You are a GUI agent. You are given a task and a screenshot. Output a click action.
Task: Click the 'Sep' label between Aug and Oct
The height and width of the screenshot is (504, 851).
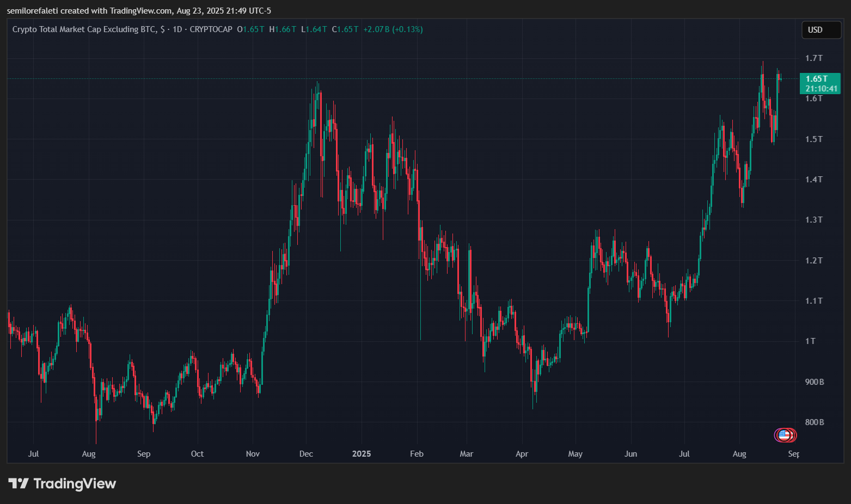(x=144, y=454)
